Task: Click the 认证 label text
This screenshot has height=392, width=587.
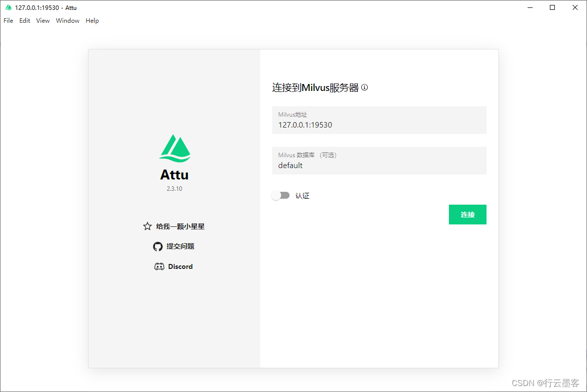Action: (x=302, y=196)
